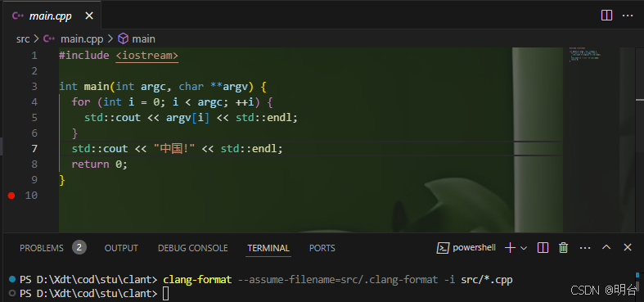Click line number 1 in the gutter
644x302 pixels.
34,56
